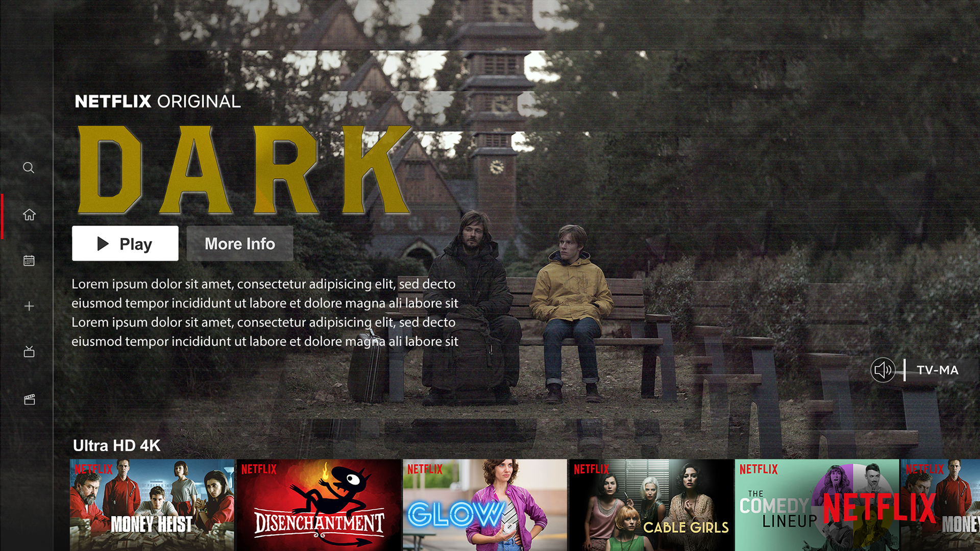Click the plus icon in the sidebar

click(29, 306)
